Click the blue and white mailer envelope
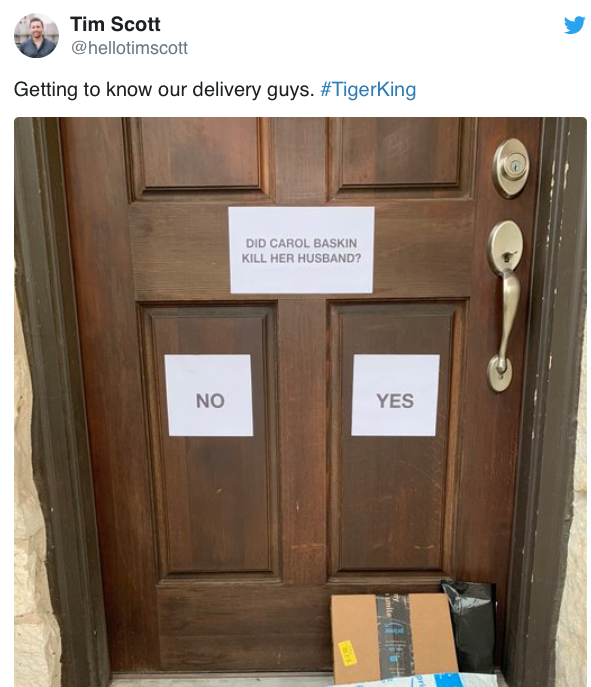The height and width of the screenshot is (687, 591). pyautogui.click(x=421, y=680)
